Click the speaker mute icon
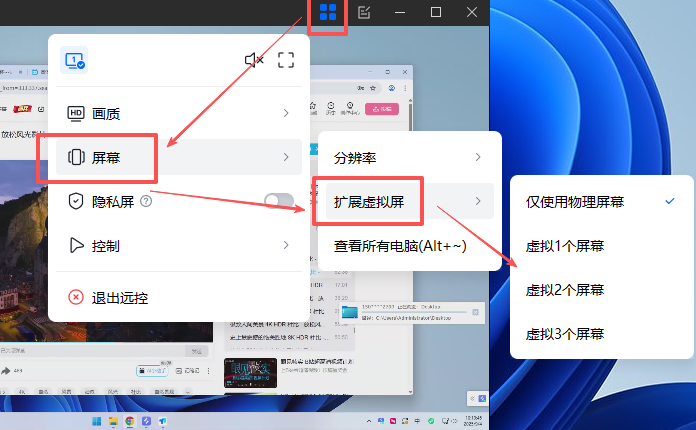696x430 pixels. pyautogui.click(x=254, y=60)
